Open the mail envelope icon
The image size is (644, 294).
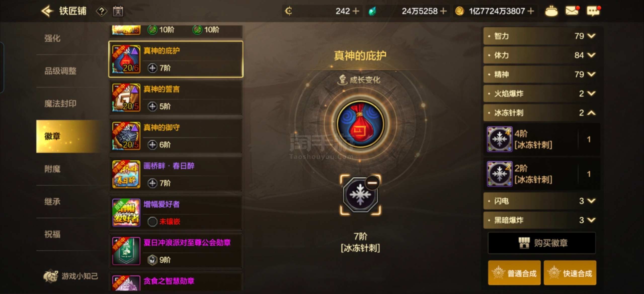[x=572, y=11]
